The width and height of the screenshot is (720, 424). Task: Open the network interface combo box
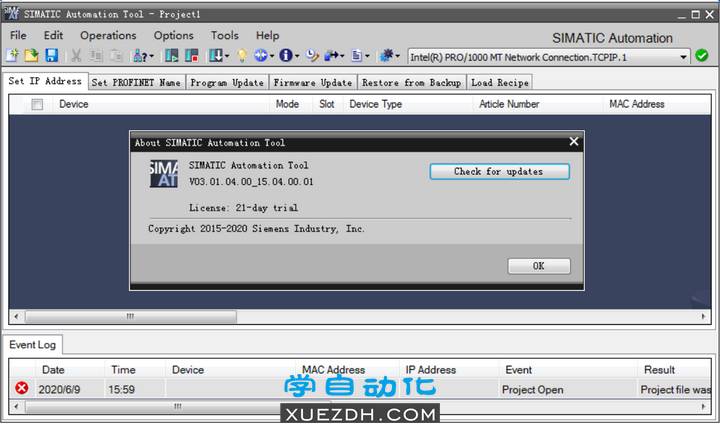[549, 57]
